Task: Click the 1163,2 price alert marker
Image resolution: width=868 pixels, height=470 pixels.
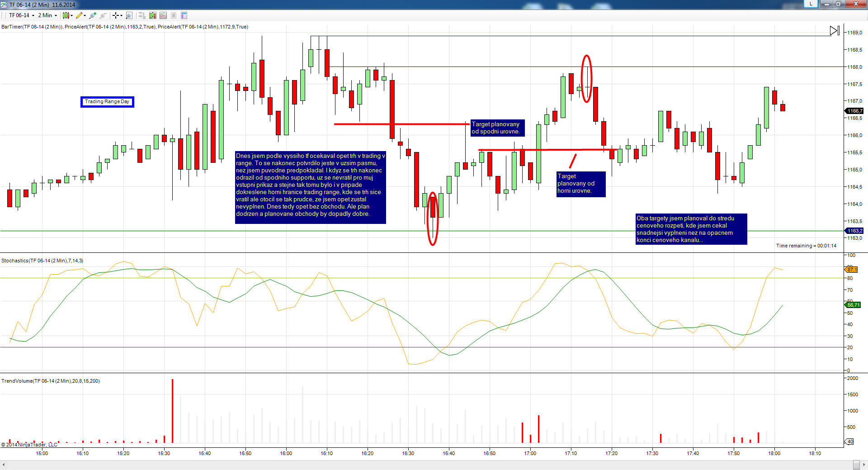Action: click(854, 231)
